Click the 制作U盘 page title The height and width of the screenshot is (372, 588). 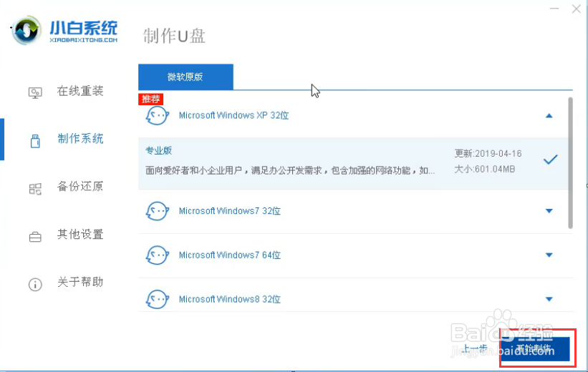pos(174,36)
